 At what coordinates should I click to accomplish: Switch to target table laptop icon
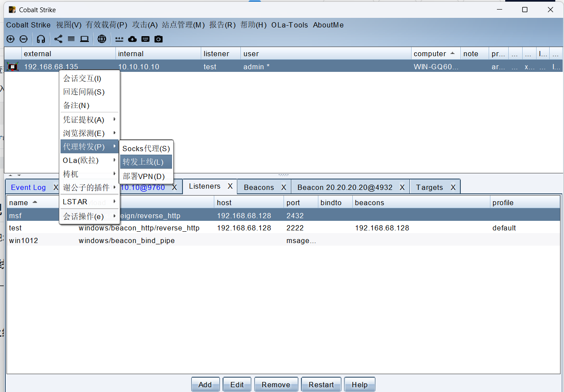[84, 39]
